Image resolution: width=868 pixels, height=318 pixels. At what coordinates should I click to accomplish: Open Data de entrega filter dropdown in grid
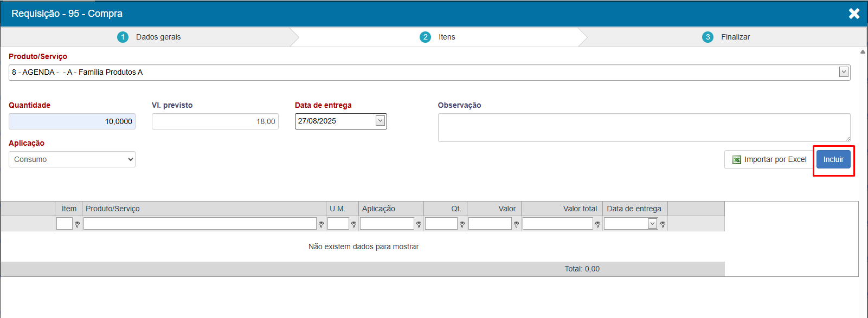[x=652, y=224]
